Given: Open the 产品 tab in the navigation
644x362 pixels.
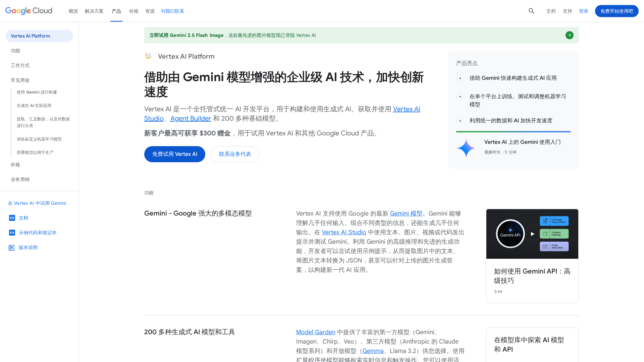Looking at the screenshot, I should tap(116, 11).
